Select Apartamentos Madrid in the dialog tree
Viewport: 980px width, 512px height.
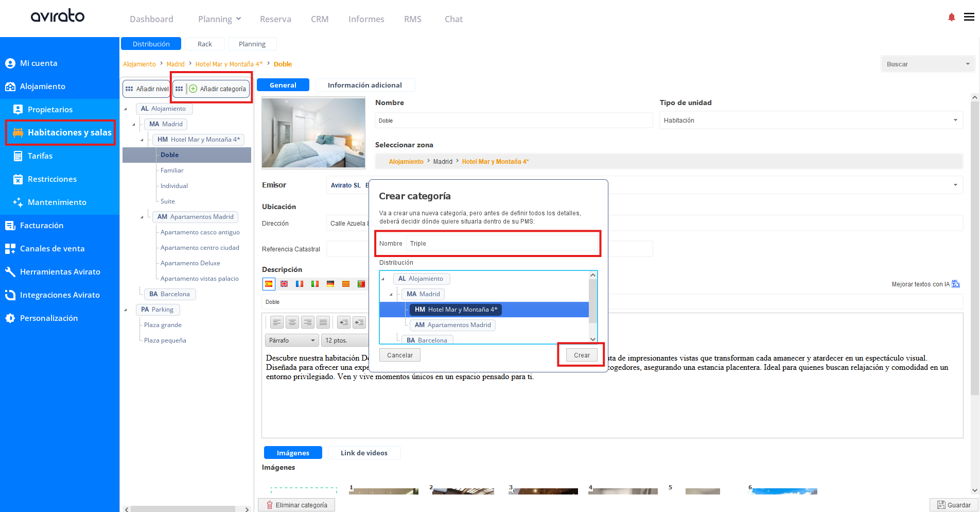click(453, 325)
